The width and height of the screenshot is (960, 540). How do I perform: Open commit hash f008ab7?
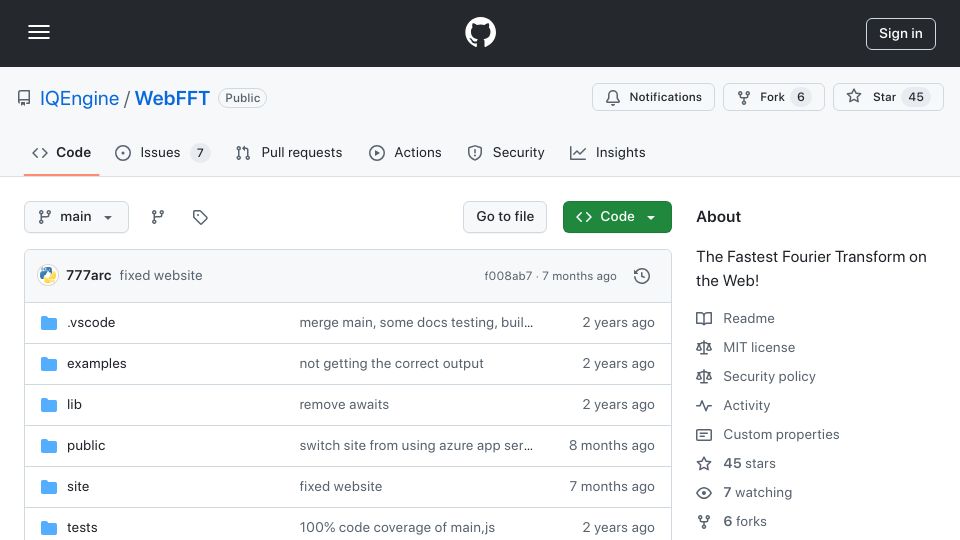[508, 276]
